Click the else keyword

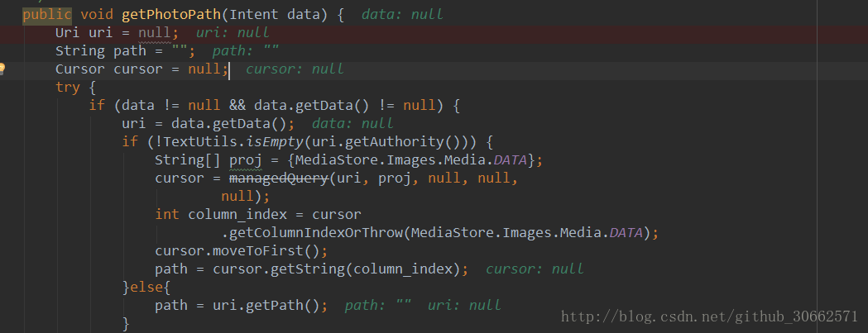(146, 288)
